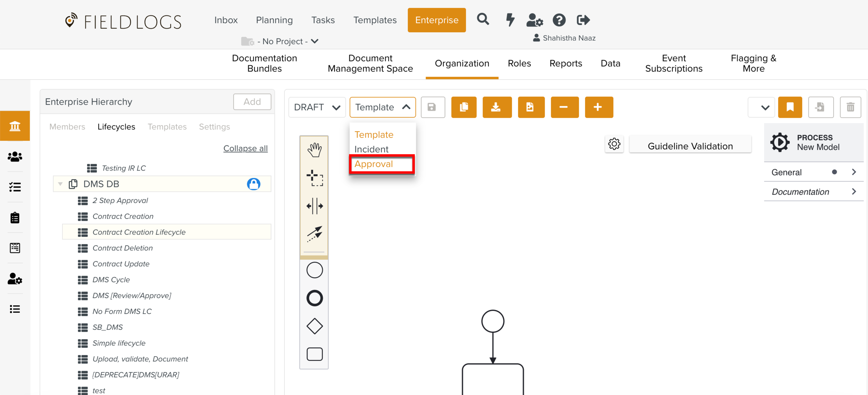Viewport: 868px width, 395px height.
Task: Open the DRAFT status dropdown
Action: [x=317, y=107]
